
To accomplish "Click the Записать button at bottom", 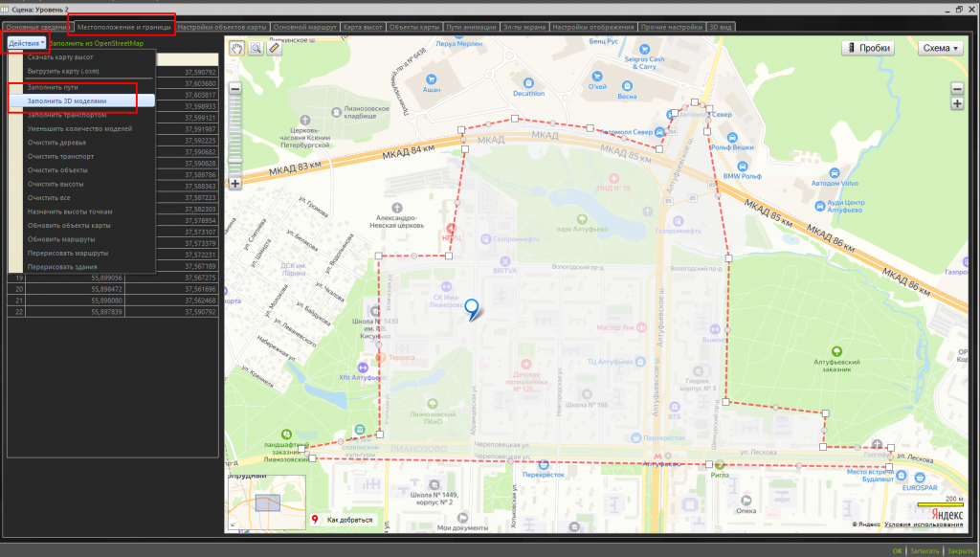I will 924,550.
